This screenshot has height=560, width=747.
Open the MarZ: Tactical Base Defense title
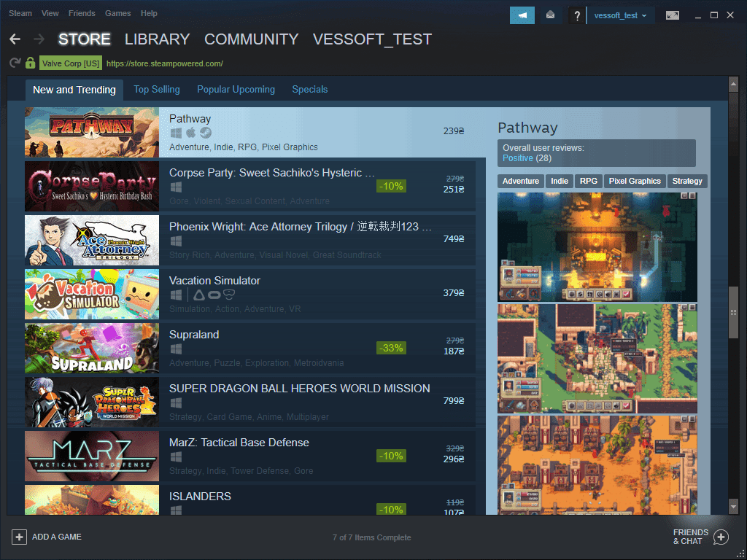239,443
